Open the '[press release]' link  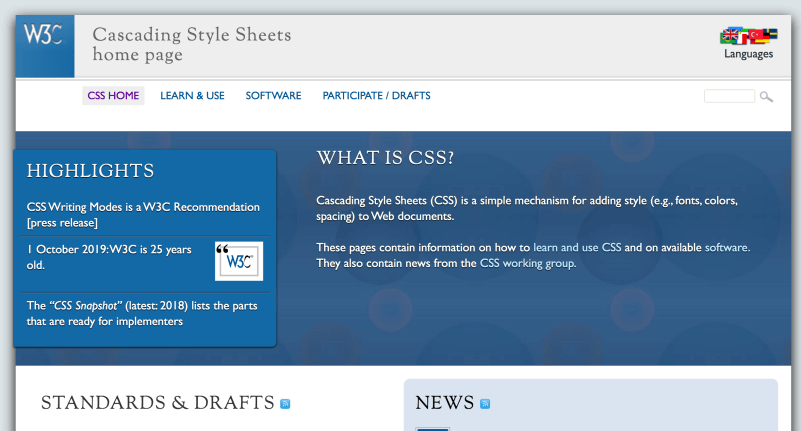coord(62,223)
